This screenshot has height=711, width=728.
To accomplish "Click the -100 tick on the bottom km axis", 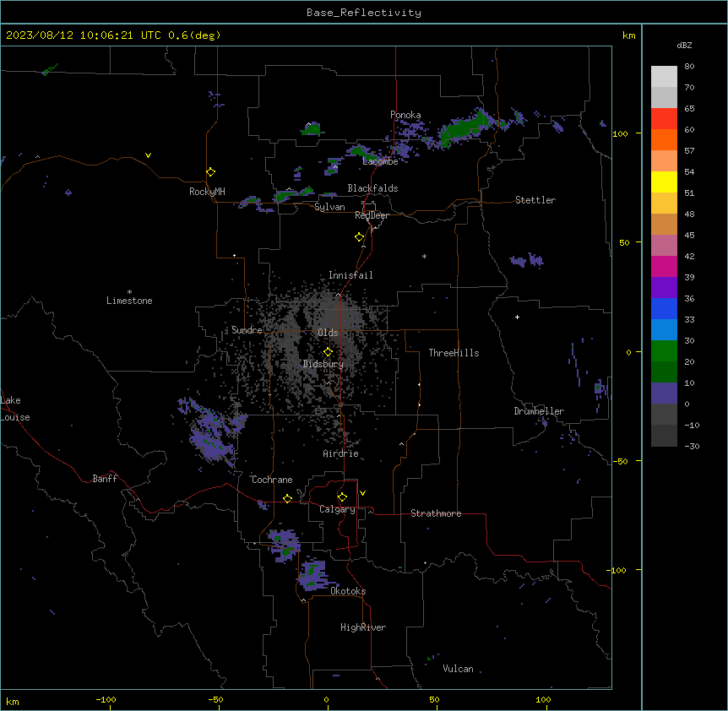I will point(106,699).
